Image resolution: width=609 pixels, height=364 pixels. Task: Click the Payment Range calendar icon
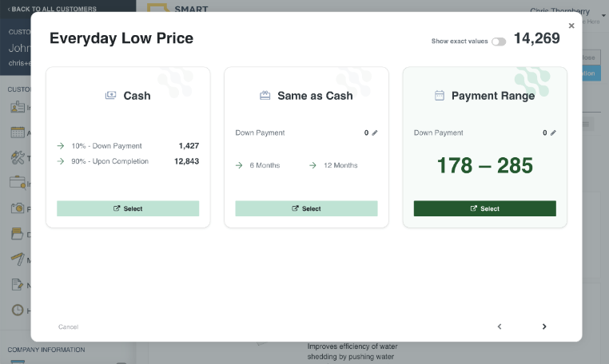click(x=439, y=95)
